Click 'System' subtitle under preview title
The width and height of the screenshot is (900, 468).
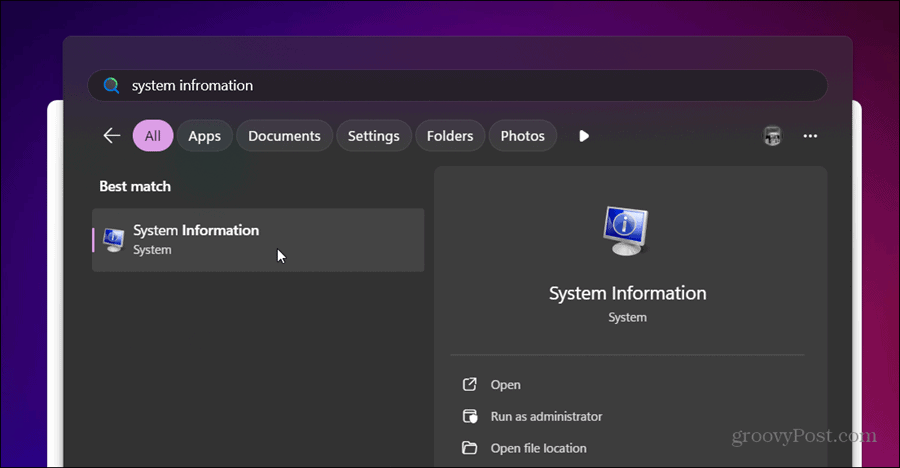pos(627,318)
